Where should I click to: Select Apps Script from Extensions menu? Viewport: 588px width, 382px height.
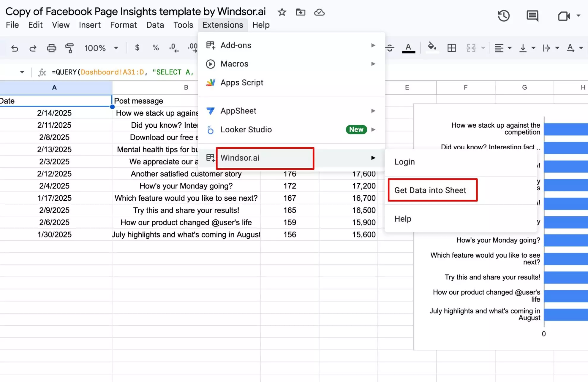tap(242, 83)
